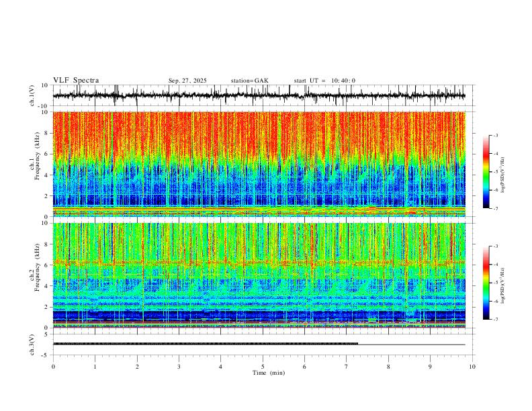Click the "2" tick on the Time axis
Viewport: 532px width, 411px height.
[137, 367]
